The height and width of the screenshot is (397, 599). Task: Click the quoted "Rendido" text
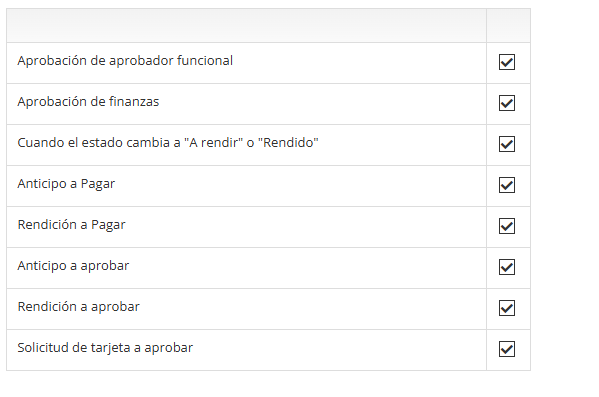(x=288, y=143)
